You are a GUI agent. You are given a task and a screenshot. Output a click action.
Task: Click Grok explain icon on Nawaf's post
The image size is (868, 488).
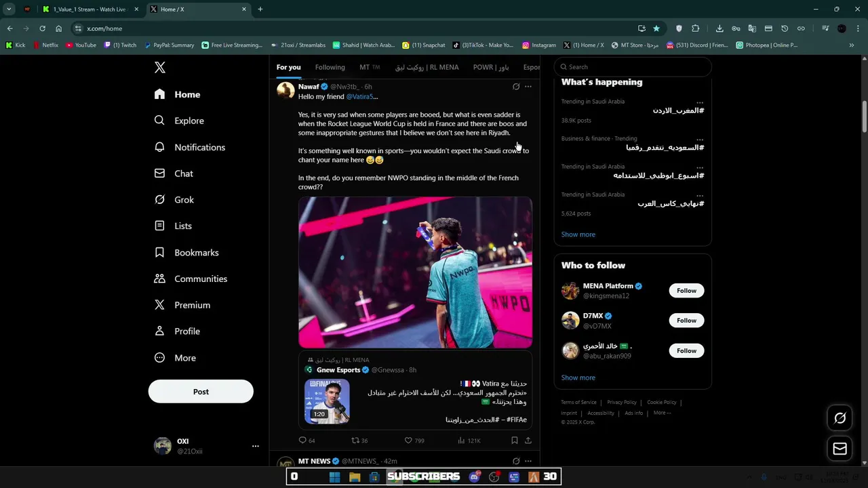click(x=516, y=87)
